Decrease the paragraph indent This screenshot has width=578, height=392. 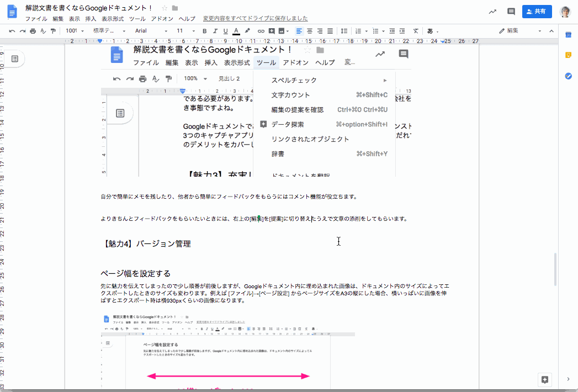pyautogui.click(x=392, y=31)
